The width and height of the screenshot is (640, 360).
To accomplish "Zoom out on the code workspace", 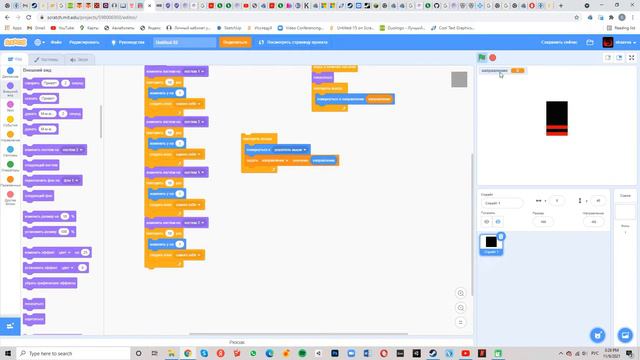I will click(460, 308).
